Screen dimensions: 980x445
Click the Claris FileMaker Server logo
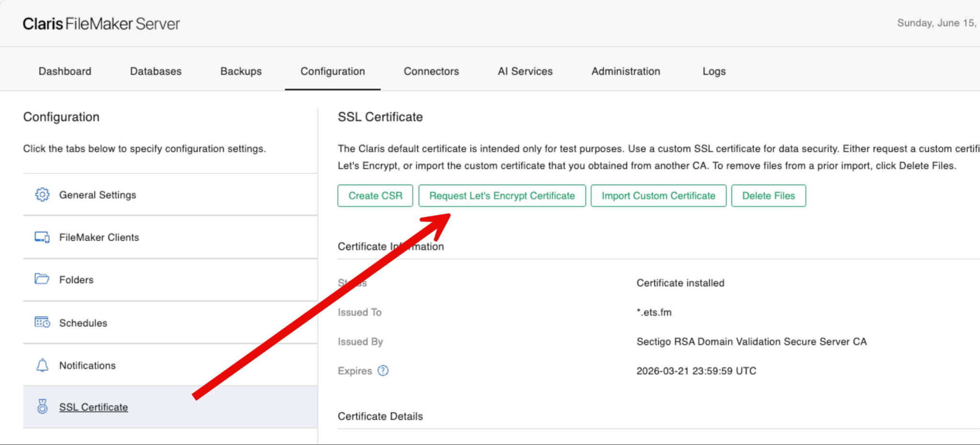pyautogui.click(x=100, y=23)
